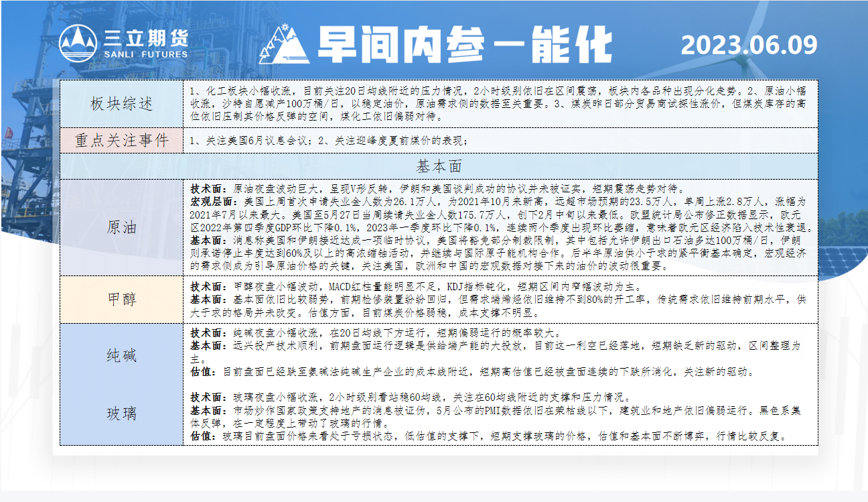Select the 玻璃 category label
The width and height of the screenshot is (868, 502).
(x=121, y=414)
